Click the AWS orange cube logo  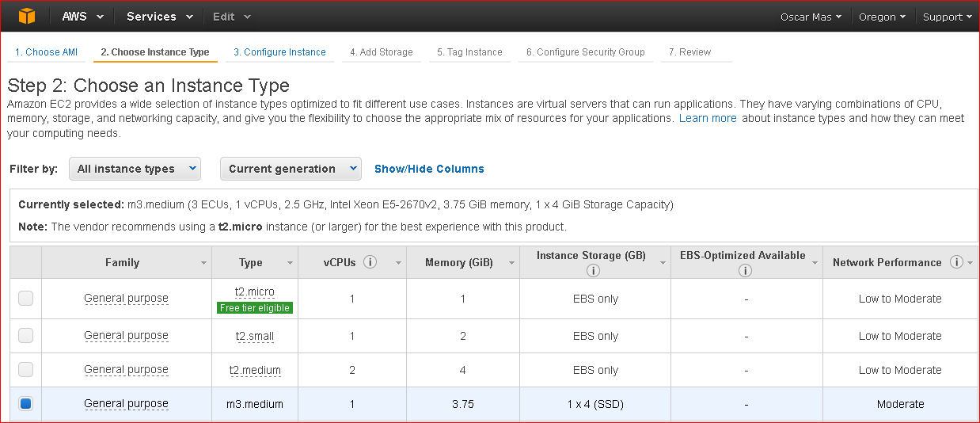(x=27, y=16)
